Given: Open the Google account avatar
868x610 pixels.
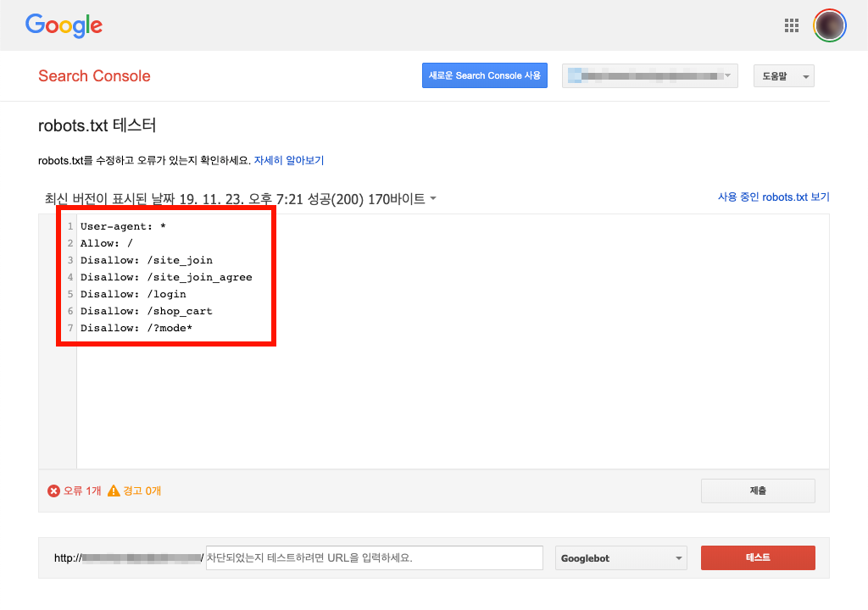Looking at the screenshot, I should [829, 25].
